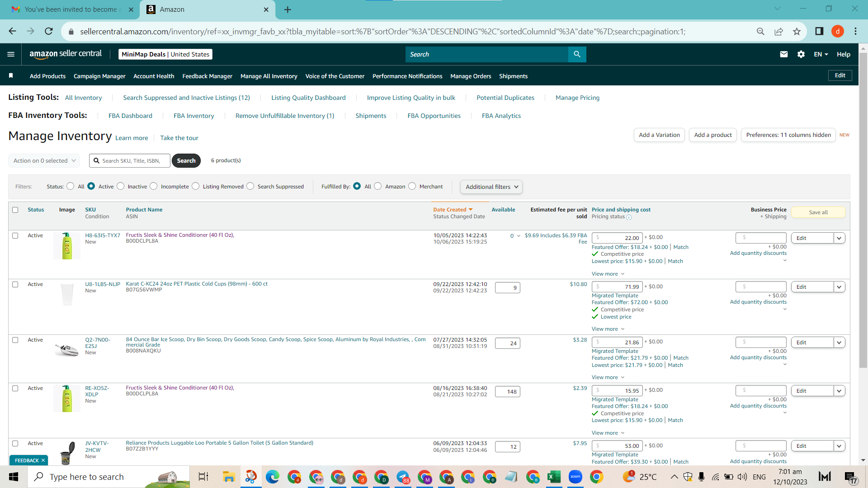Click the Add a product button

[713, 135]
